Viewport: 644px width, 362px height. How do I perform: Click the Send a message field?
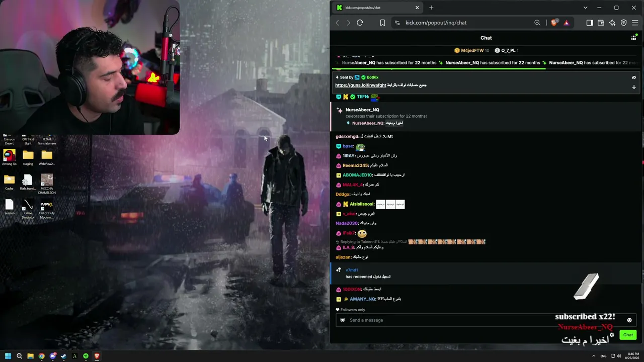pyautogui.click(x=486, y=320)
